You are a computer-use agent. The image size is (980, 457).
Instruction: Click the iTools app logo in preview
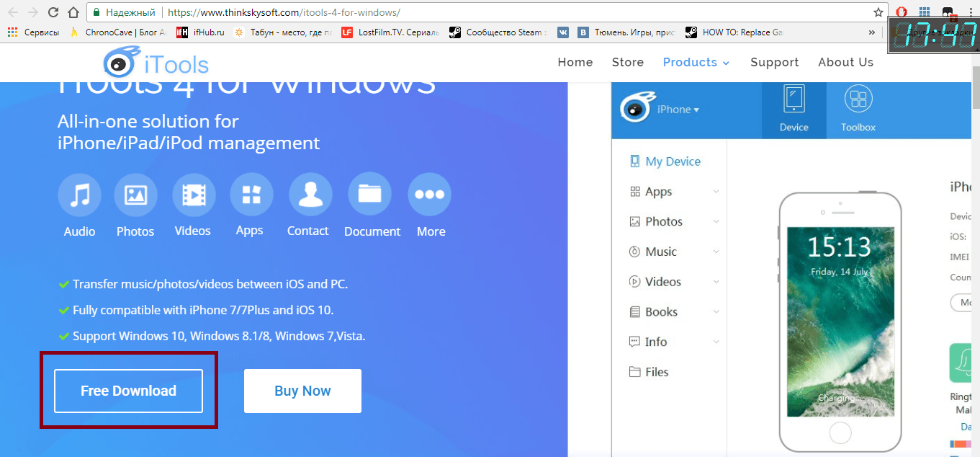pos(638,108)
